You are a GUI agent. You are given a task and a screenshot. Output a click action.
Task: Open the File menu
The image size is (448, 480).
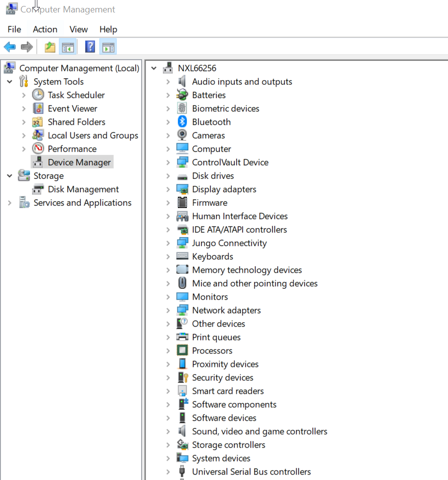[x=14, y=29]
